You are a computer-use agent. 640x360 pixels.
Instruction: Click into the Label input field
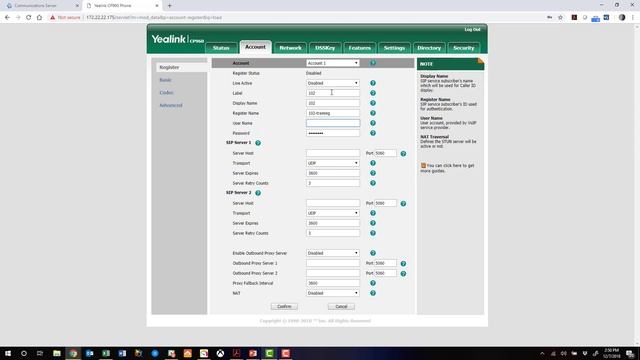[x=333, y=93]
